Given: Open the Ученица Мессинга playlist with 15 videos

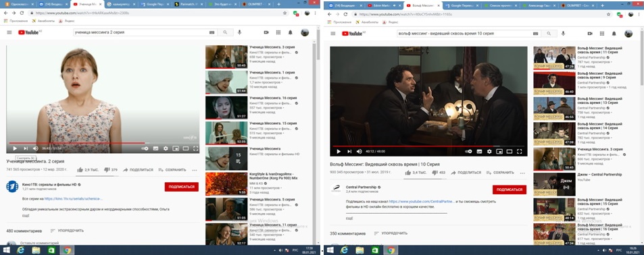Looking at the screenshot, I should point(226,159).
